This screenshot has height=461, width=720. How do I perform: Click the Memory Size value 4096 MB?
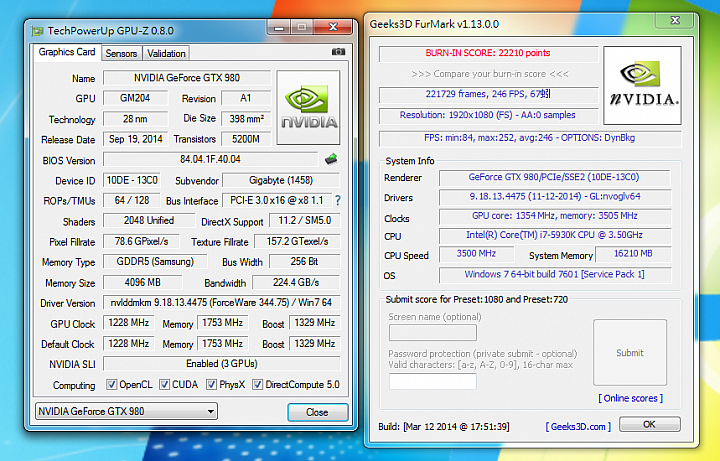(143, 282)
